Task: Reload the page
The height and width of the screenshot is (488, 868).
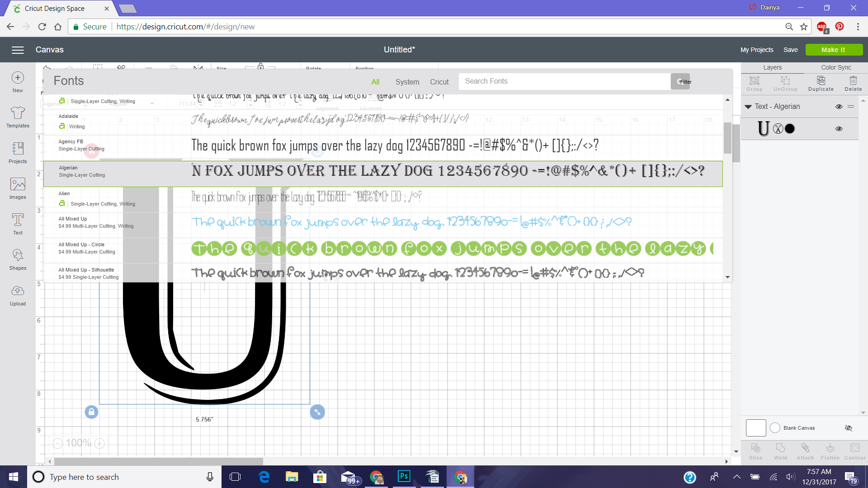Action: point(42,27)
